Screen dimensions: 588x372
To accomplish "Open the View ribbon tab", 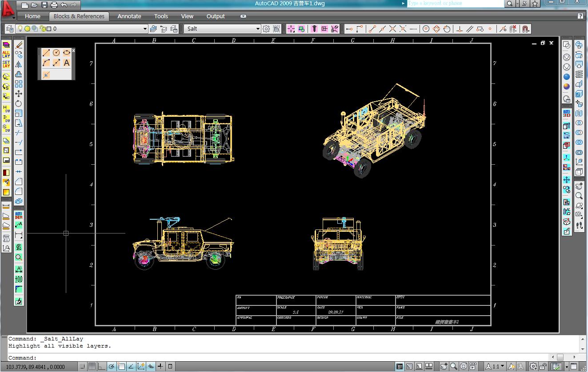I will pos(187,16).
